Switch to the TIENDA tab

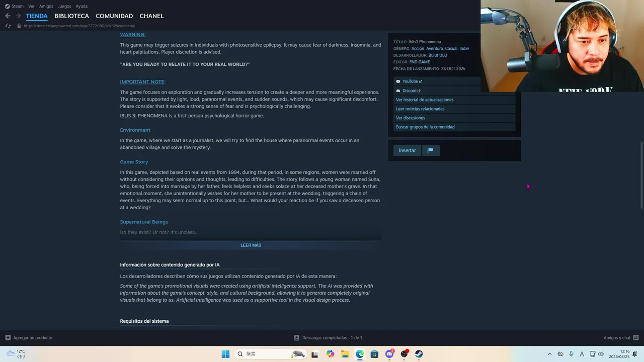[37, 16]
